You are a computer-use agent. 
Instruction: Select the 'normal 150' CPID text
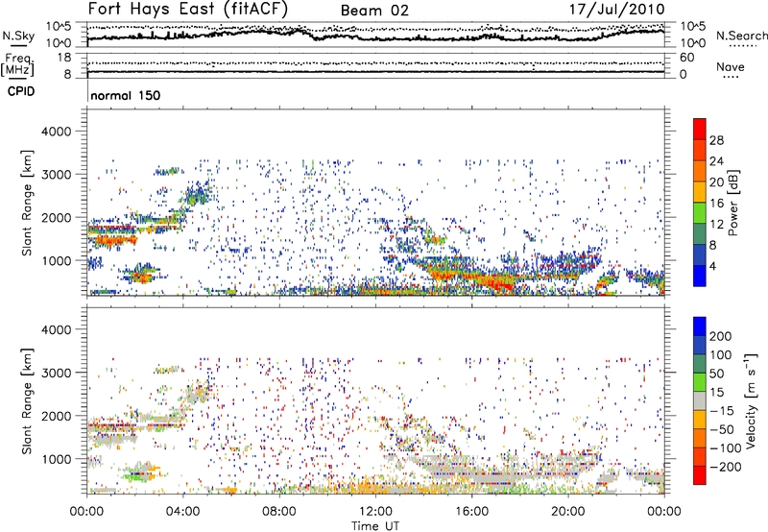(x=126, y=95)
